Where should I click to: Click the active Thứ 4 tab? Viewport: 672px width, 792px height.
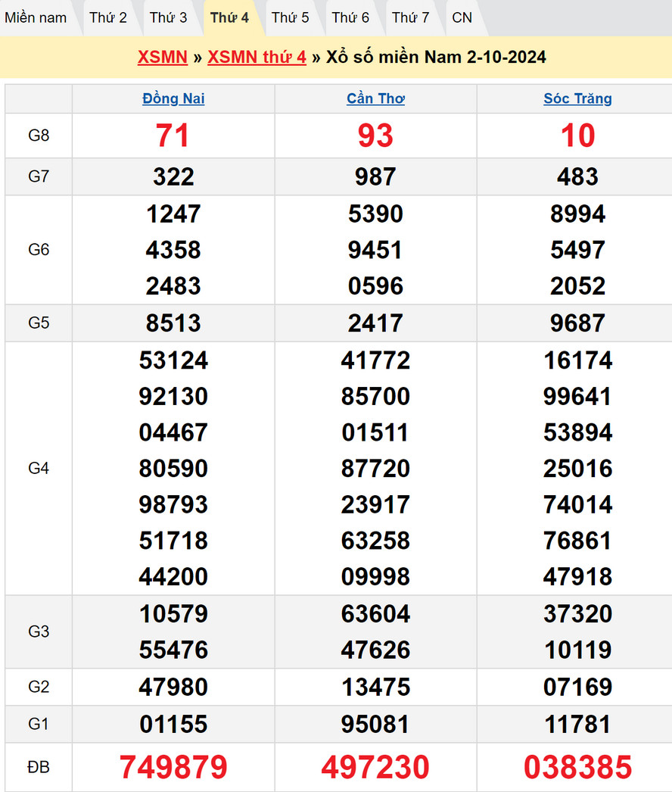229,17
